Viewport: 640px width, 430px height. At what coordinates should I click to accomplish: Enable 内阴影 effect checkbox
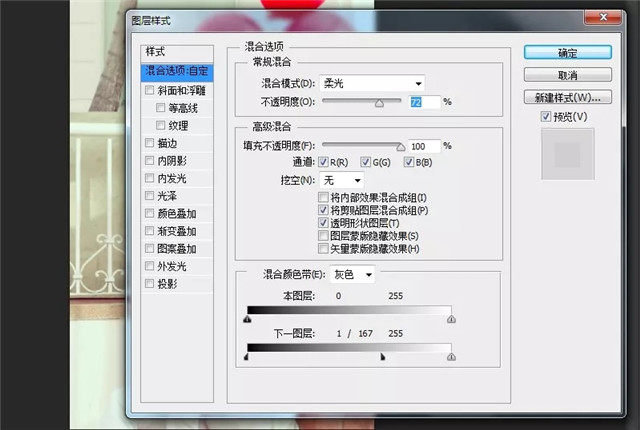[149, 161]
